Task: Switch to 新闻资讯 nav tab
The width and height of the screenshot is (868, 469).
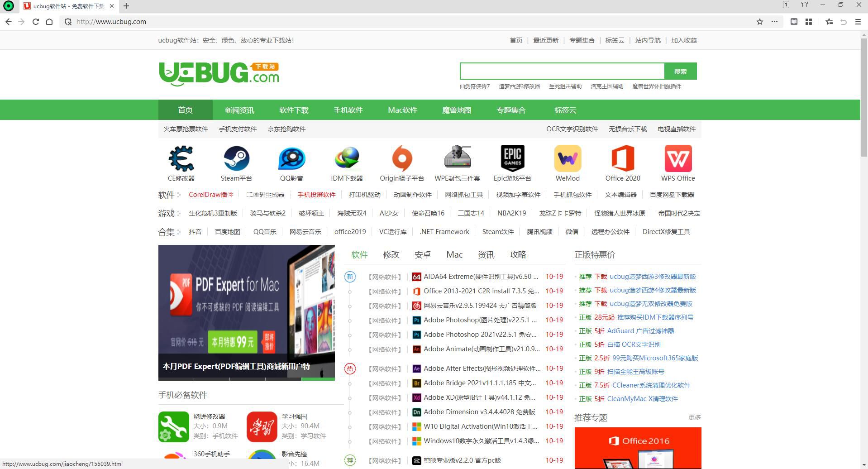Action: (x=239, y=110)
